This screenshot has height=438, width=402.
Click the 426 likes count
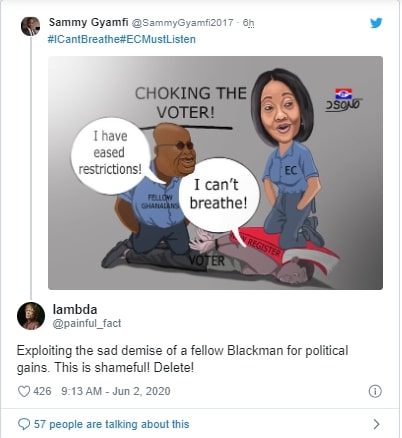[42, 391]
